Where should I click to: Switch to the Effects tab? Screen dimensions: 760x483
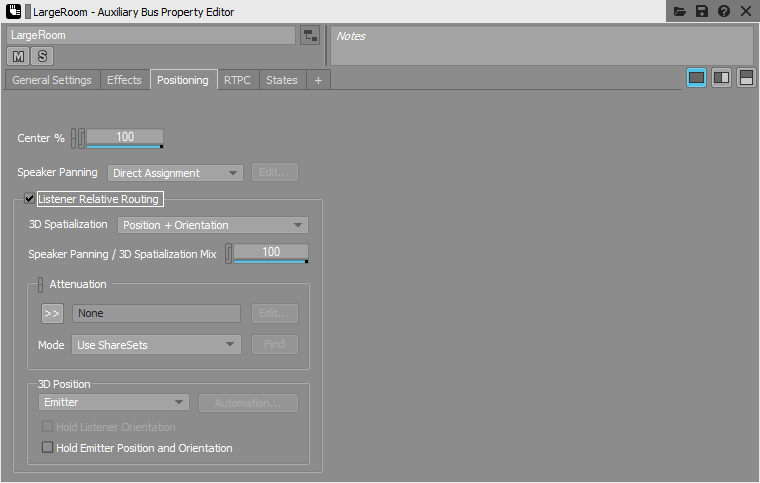pos(124,80)
